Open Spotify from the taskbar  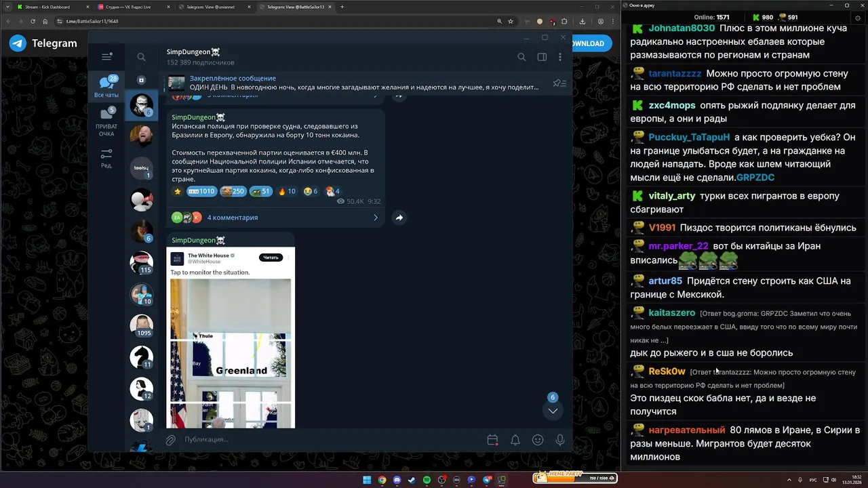click(427, 480)
